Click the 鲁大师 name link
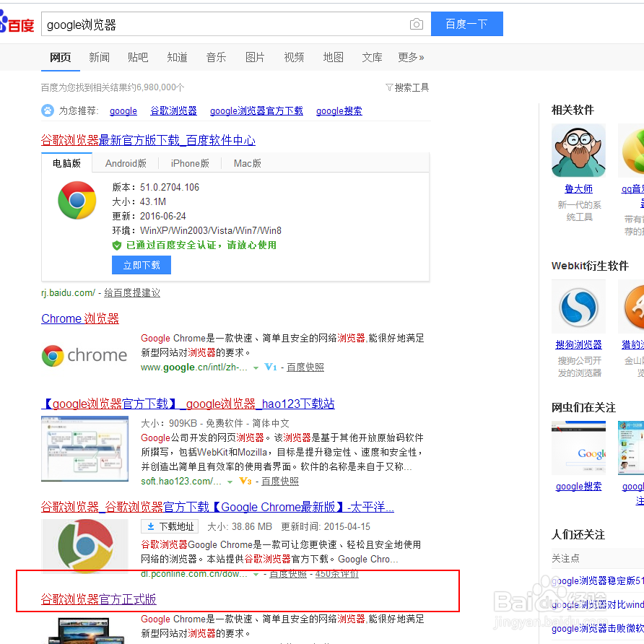Screen dimensions: 644x644 coord(578,189)
